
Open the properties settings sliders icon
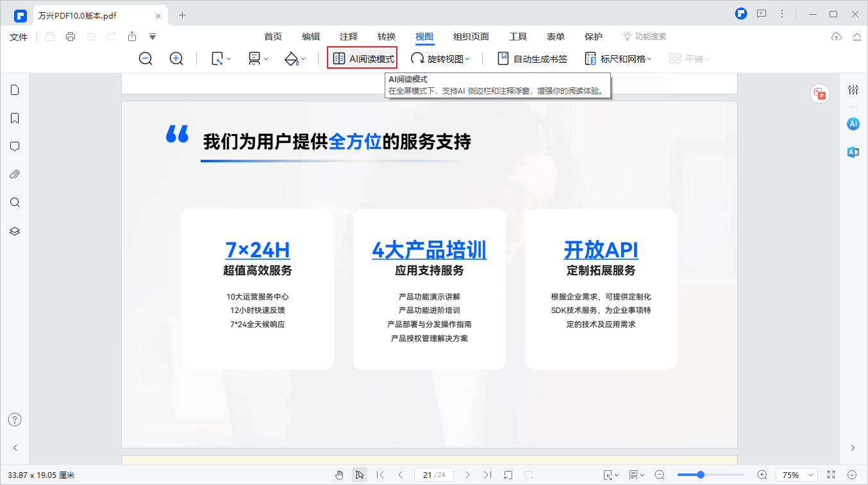pyautogui.click(x=853, y=90)
